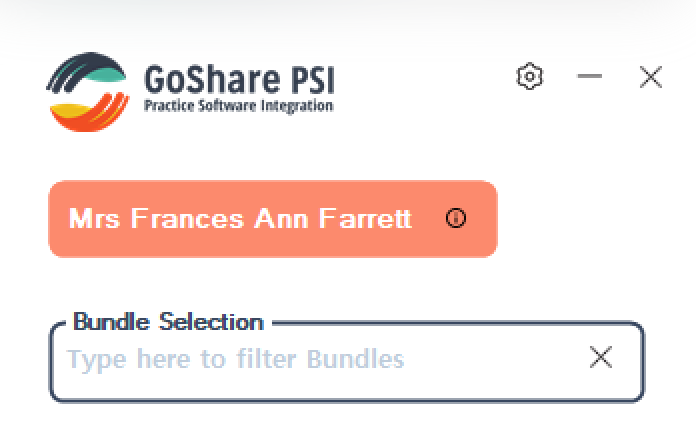This screenshot has width=696, height=434.
Task: Minimize the GoShare PSI window
Action: [590, 77]
